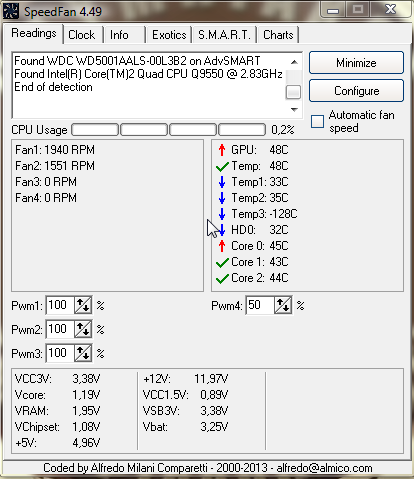Click the blue down arrow beside Temp1
The height and width of the screenshot is (479, 414).
click(x=222, y=182)
